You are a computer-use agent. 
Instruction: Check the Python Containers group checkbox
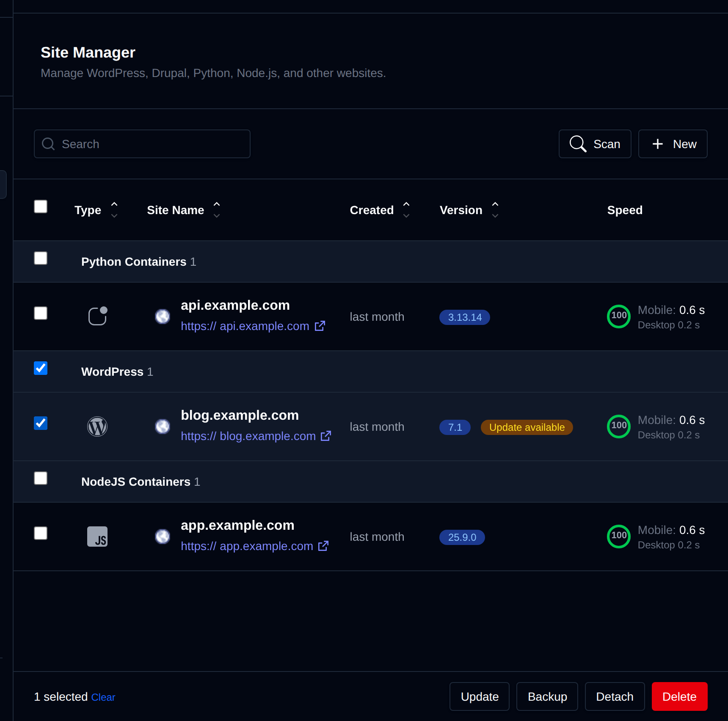(x=41, y=258)
